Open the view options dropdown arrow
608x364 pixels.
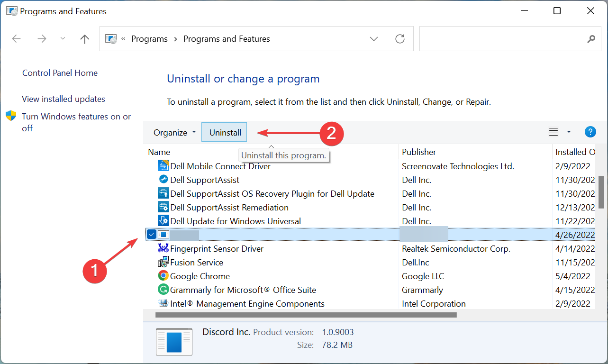click(x=569, y=132)
